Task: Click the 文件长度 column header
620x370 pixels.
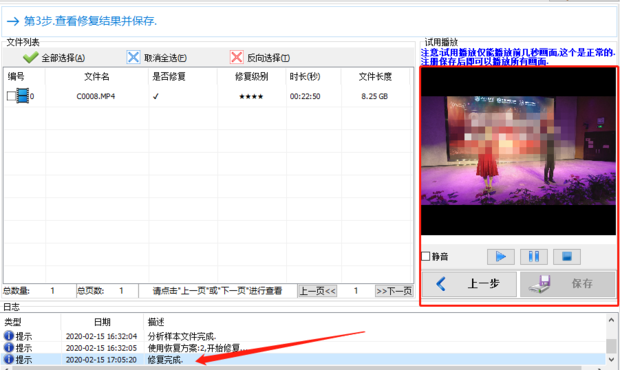Action: tap(375, 76)
